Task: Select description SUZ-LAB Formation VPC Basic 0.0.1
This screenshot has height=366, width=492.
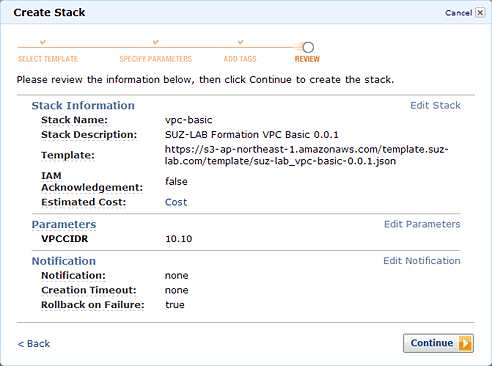Action: [x=252, y=135]
